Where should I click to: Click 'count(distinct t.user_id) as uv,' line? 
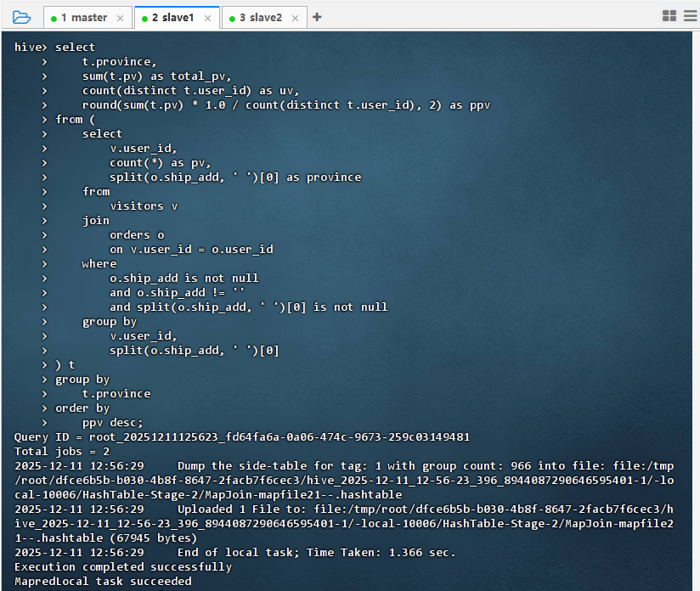pyautogui.click(x=190, y=91)
